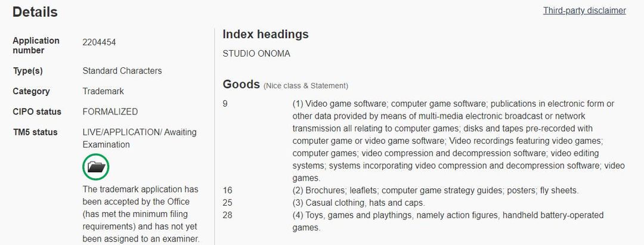Click the Toys, games and playthings statement
Screen dimensions: 644x245
[448, 221]
